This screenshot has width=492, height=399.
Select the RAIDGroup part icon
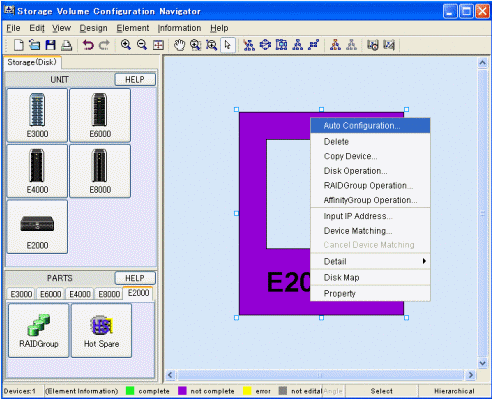click(39, 330)
